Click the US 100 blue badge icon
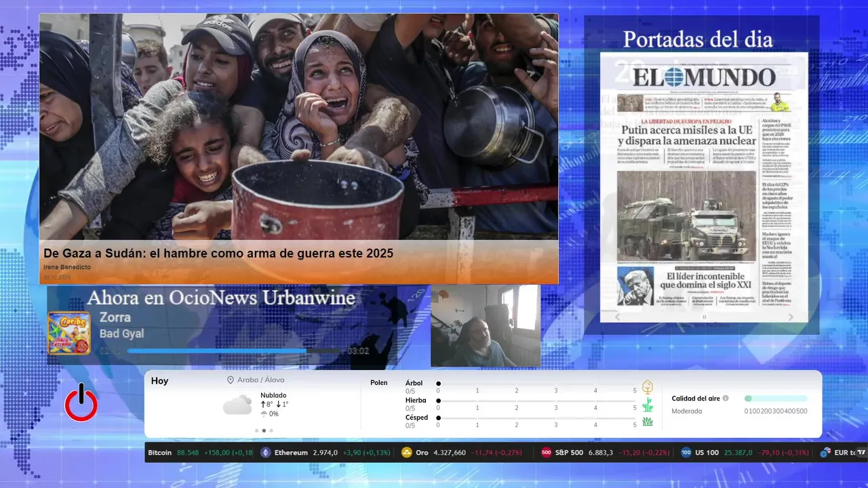Image resolution: width=868 pixels, height=488 pixels. point(686,452)
